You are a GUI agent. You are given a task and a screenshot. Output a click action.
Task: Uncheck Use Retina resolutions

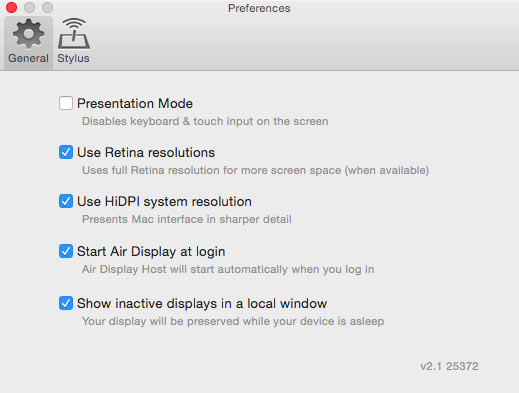[66, 152]
